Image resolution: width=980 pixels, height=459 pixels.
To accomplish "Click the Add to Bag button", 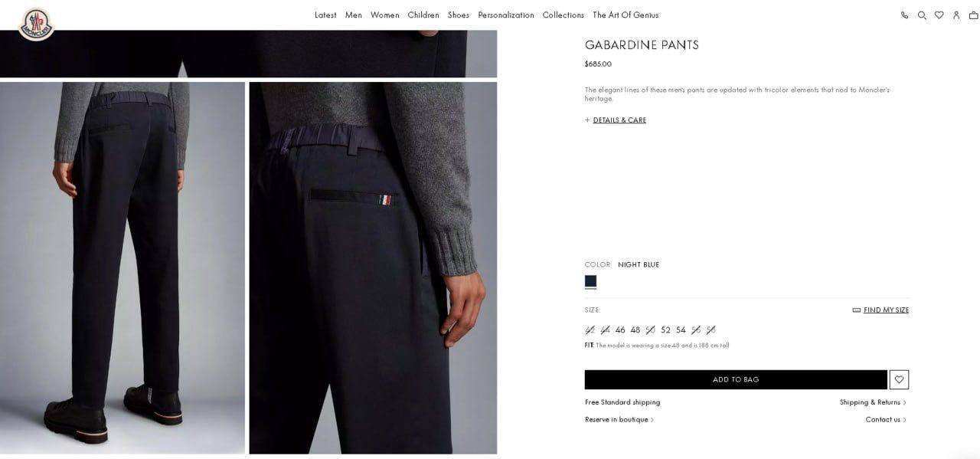I will (736, 379).
